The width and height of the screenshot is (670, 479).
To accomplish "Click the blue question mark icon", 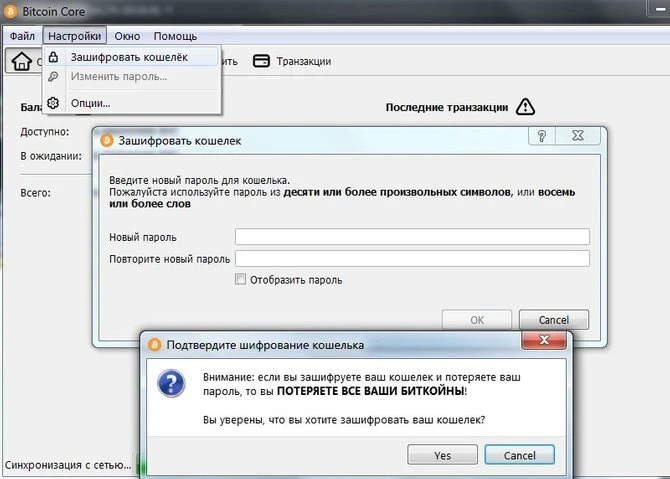I will coord(171,383).
